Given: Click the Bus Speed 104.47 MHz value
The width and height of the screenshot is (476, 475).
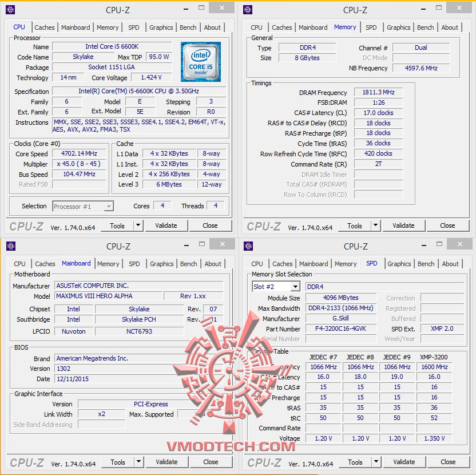Looking at the screenshot, I should (x=79, y=175).
